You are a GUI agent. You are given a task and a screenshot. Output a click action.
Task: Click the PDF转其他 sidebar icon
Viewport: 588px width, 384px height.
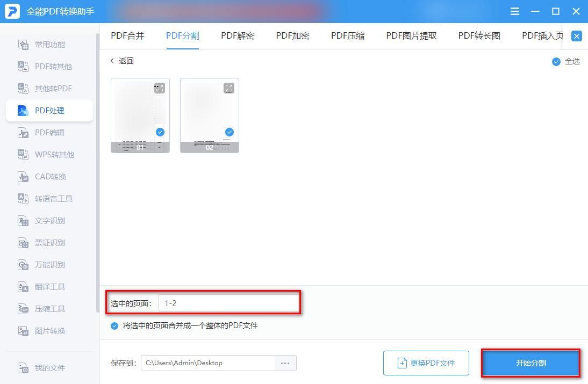23,67
